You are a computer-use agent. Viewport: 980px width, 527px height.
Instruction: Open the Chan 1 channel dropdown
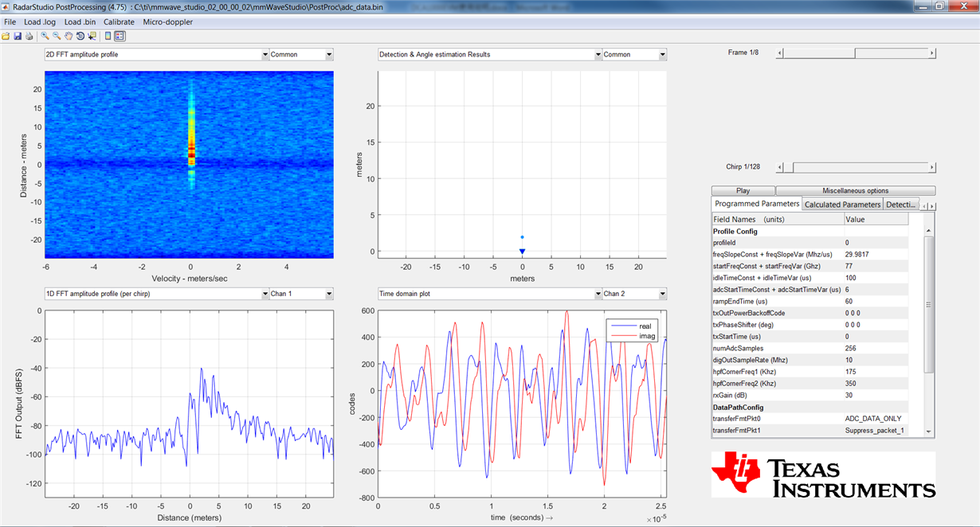301,294
